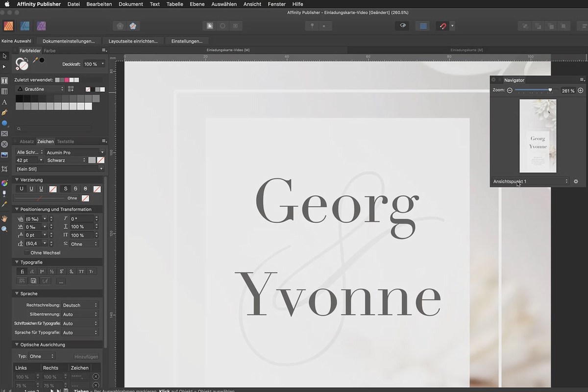Viewport: 588px width, 392px height.
Task: Open the Tabelle menu
Action: (174, 4)
